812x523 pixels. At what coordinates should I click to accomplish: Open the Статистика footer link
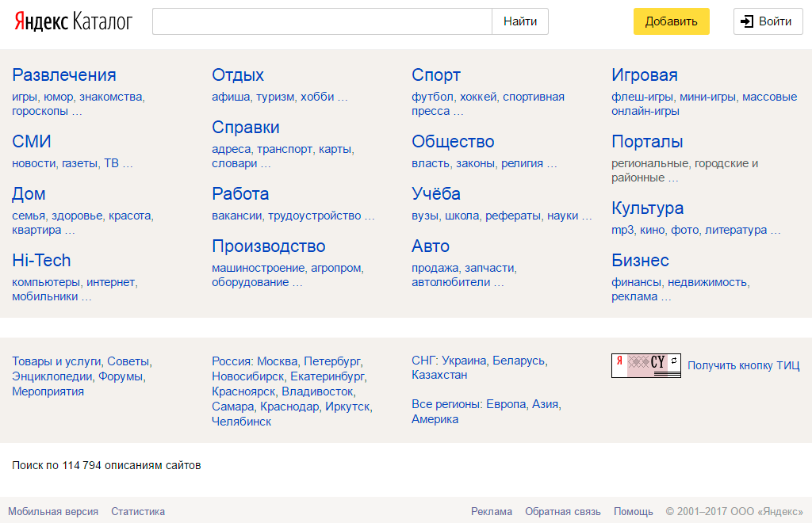click(x=138, y=512)
